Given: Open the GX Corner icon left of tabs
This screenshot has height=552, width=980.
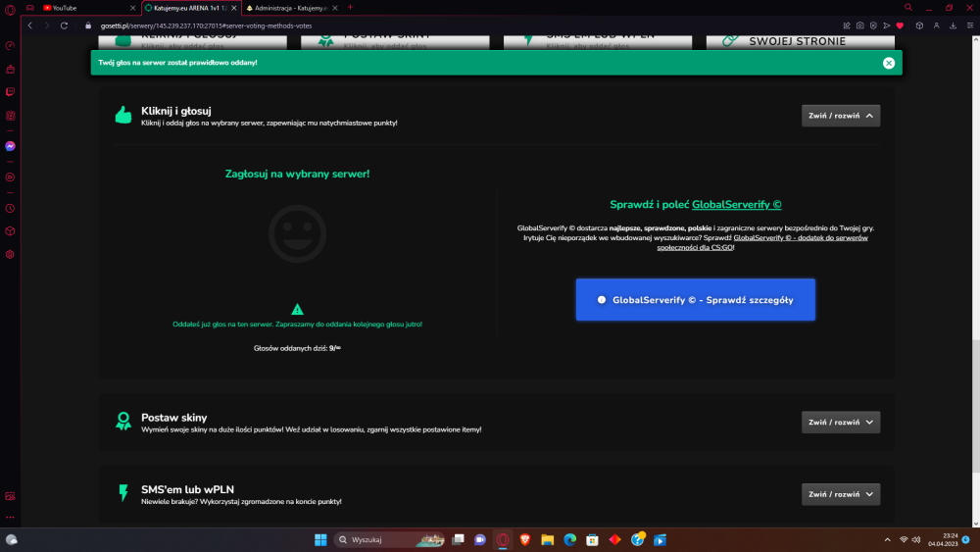Looking at the screenshot, I should (30, 8).
